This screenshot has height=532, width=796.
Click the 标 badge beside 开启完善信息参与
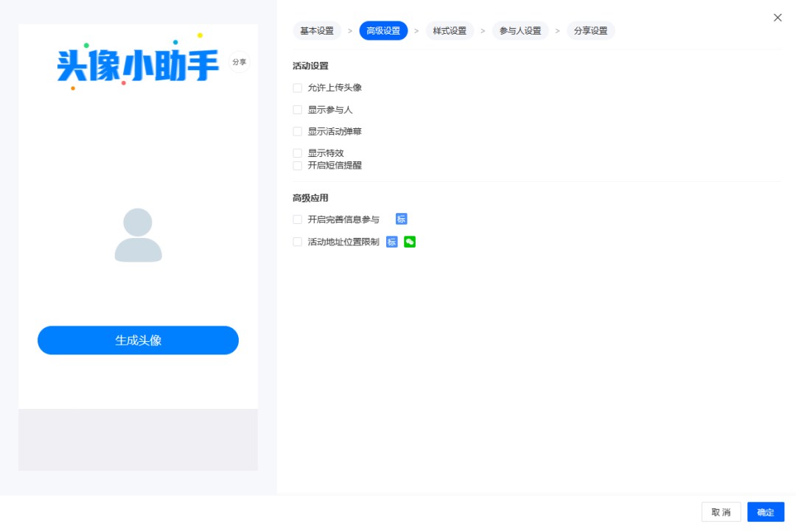pos(401,220)
